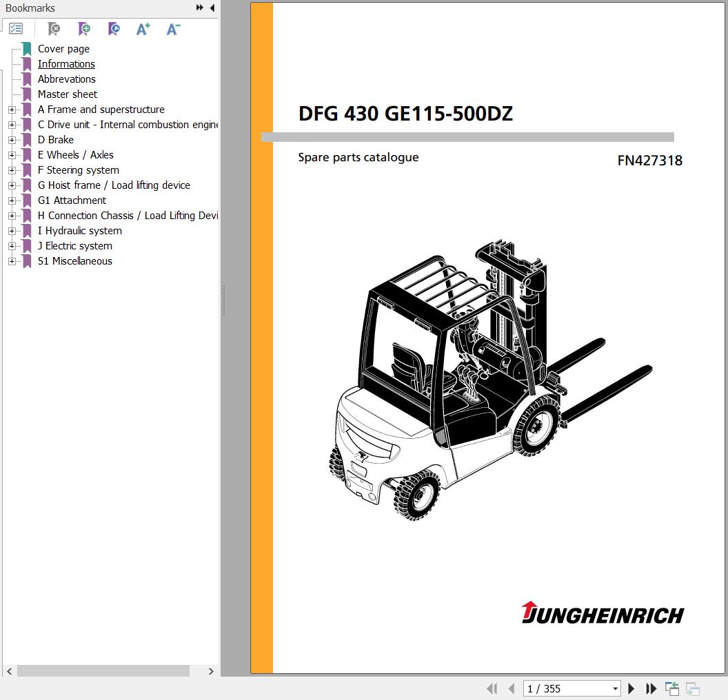The height and width of the screenshot is (700, 728).
Task: Decrease bookmark text size with A-
Action: click(x=173, y=29)
